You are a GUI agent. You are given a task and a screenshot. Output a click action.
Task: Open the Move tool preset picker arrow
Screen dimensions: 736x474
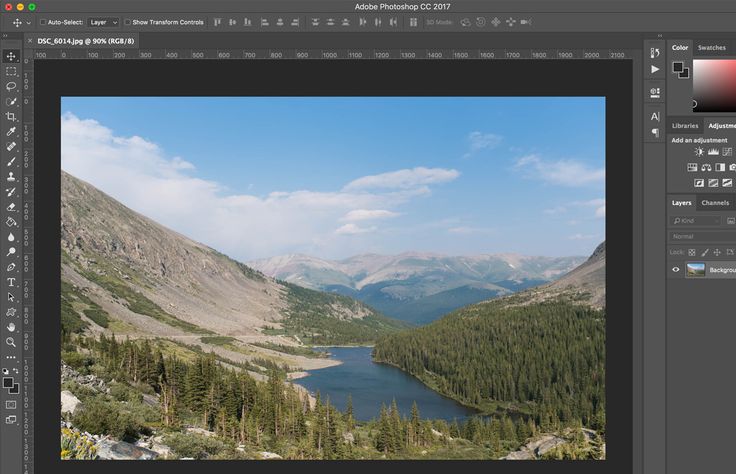pos(29,23)
